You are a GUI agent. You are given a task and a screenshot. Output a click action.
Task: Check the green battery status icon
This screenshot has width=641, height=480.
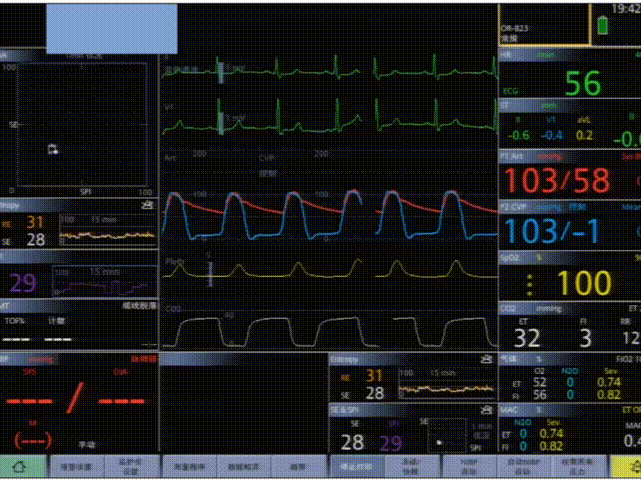coord(602,25)
